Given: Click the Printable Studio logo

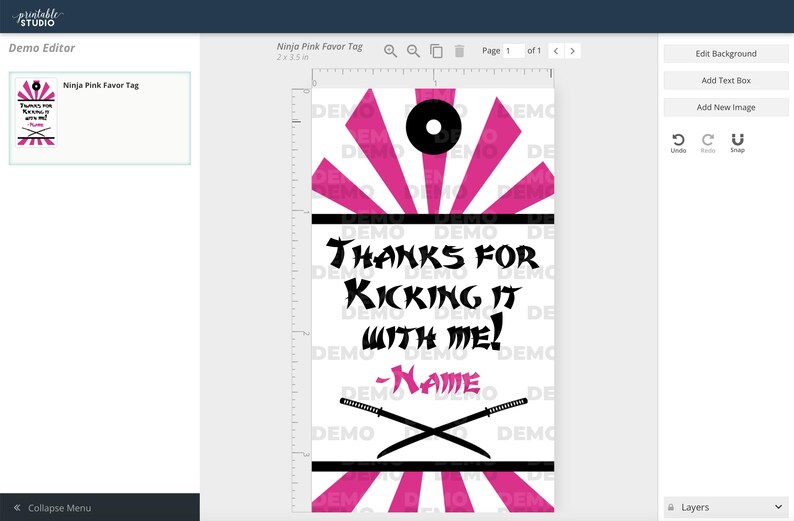Looking at the screenshot, I should tap(37, 18).
